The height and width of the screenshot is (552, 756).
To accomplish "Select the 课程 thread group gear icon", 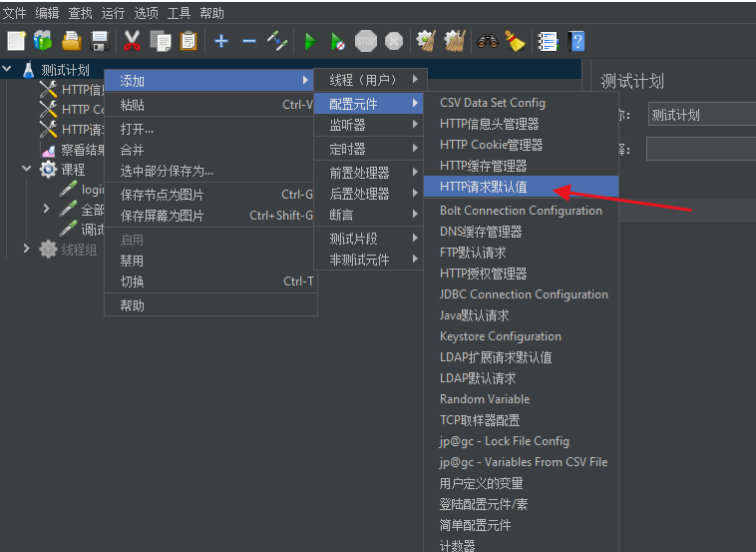I will click(x=48, y=170).
